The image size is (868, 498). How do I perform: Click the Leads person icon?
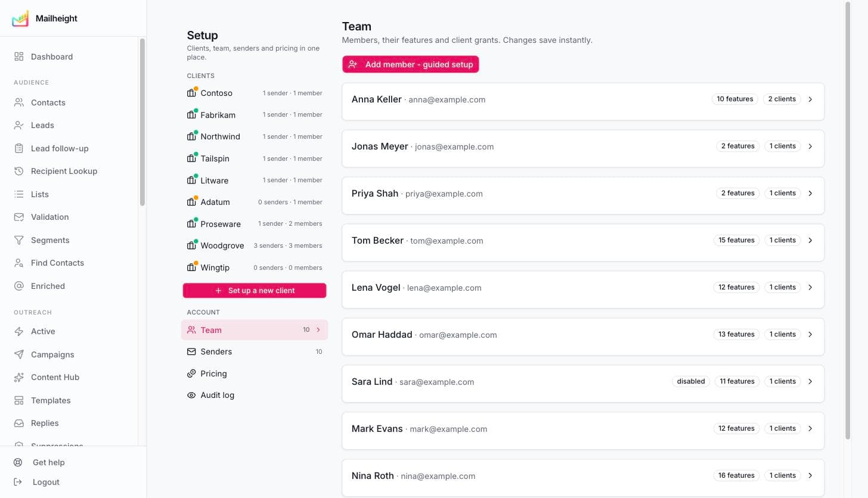point(19,125)
